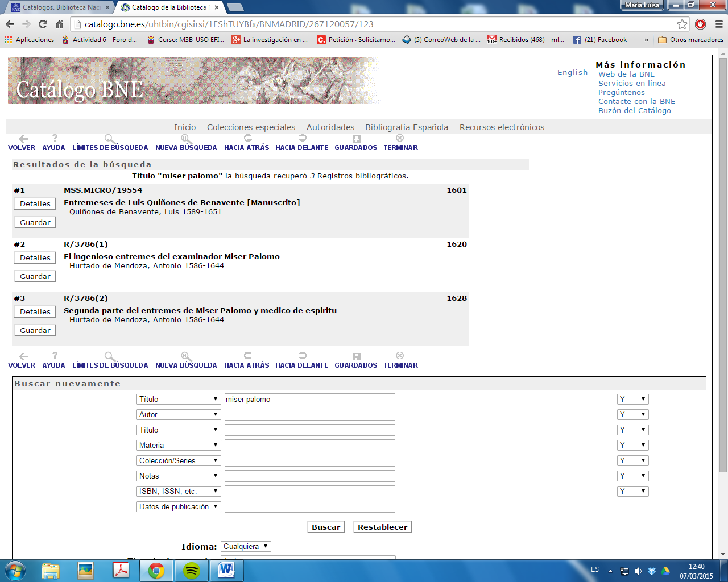Open top GUARDADOS disk icon
Image resolution: width=728 pixels, height=582 pixels.
[x=356, y=138]
